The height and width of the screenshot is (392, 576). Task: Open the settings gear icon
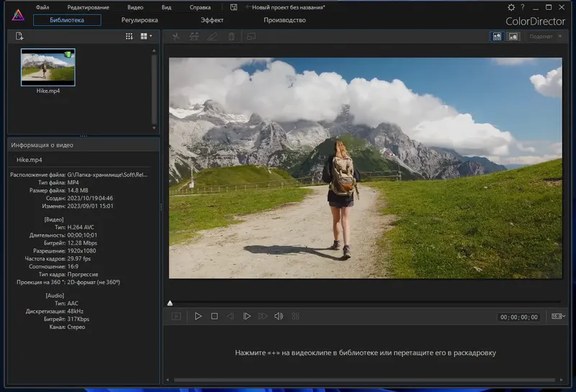pyautogui.click(x=511, y=7)
